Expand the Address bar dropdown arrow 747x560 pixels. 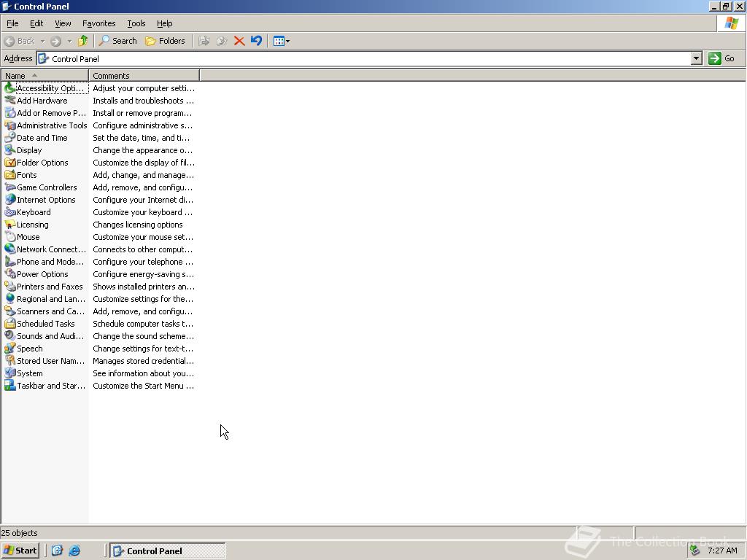[696, 58]
